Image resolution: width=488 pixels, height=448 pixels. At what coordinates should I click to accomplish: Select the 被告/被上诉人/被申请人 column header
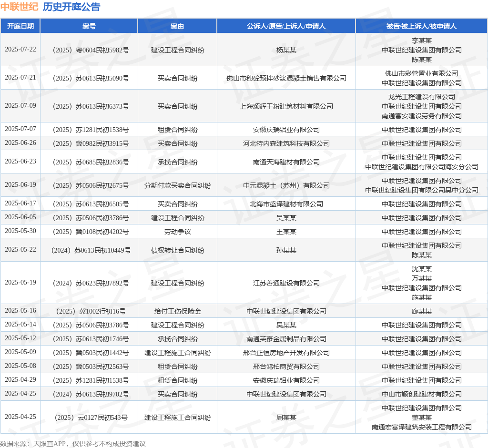tap(422, 26)
